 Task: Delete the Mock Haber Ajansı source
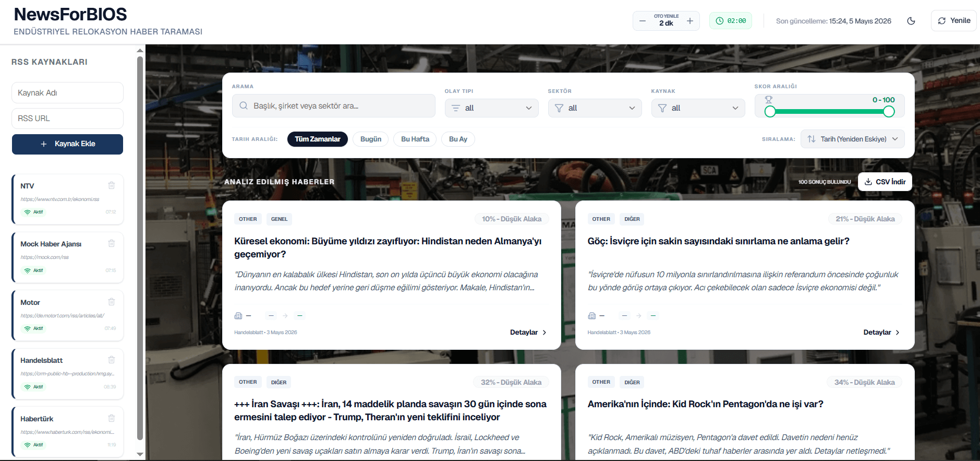pos(111,243)
